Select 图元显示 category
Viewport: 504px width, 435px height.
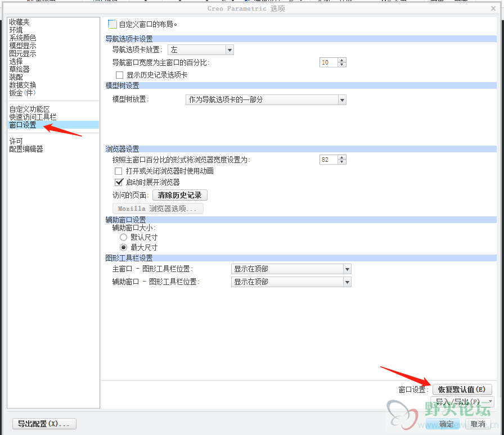click(x=22, y=53)
